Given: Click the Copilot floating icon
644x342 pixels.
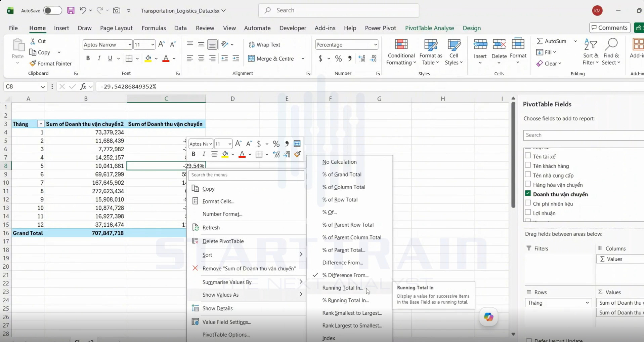Looking at the screenshot, I should click(x=488, y=317).
